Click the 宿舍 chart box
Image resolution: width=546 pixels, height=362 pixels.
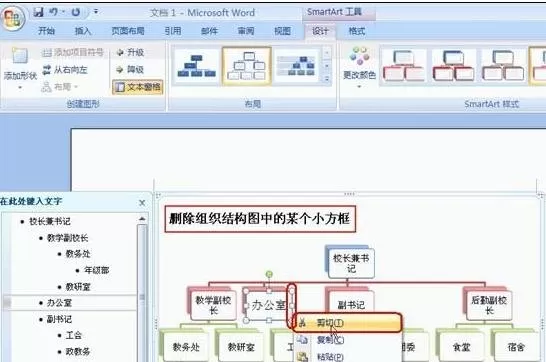pyautogui.click(x=516, y=347)
